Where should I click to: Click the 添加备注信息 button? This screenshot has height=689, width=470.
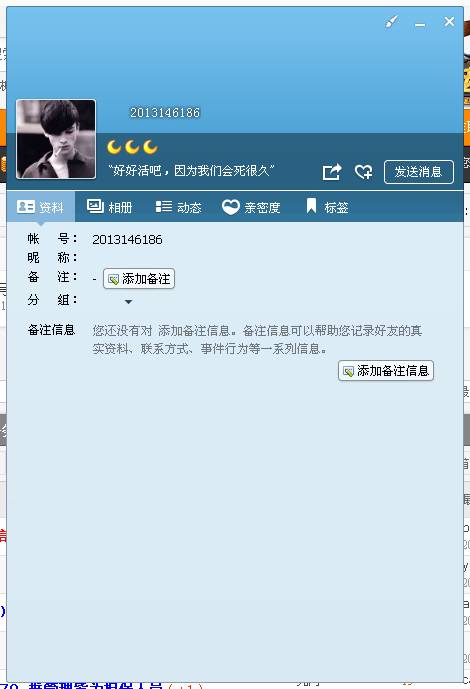tap(386, 370)
